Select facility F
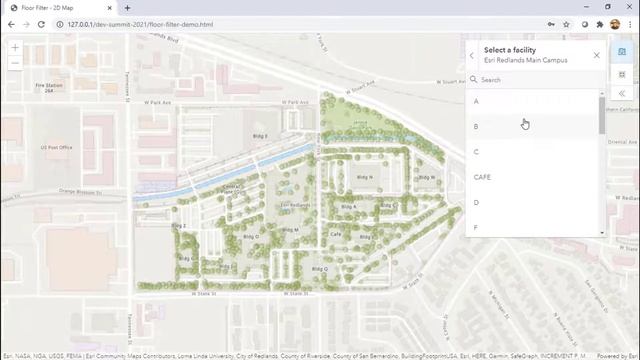Screen dimensions: 640x360 click(532, 227)
